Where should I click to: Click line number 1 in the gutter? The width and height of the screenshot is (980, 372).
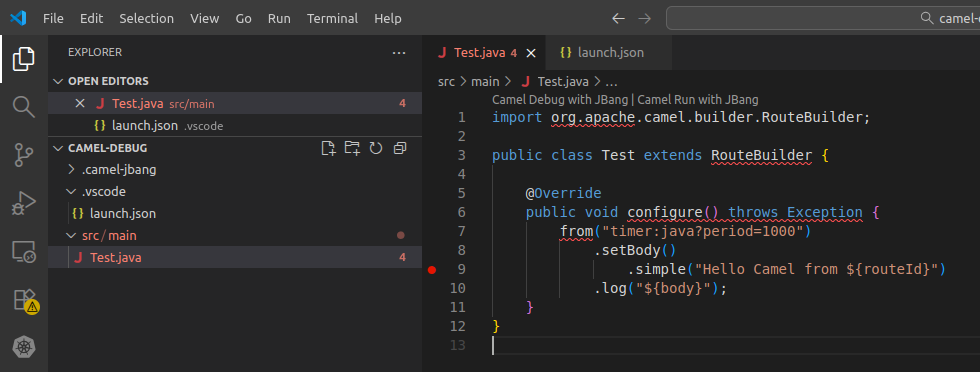(x=461, y=117)
